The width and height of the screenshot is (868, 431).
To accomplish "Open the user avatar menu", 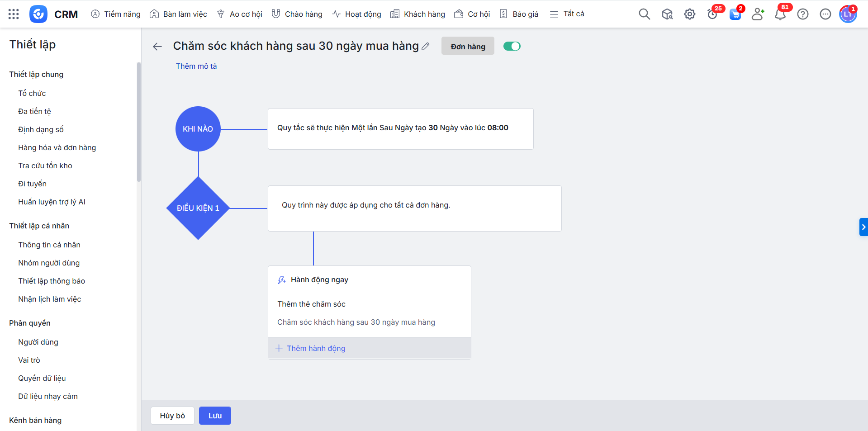I will pyautogui.click(x=848, y=14).
